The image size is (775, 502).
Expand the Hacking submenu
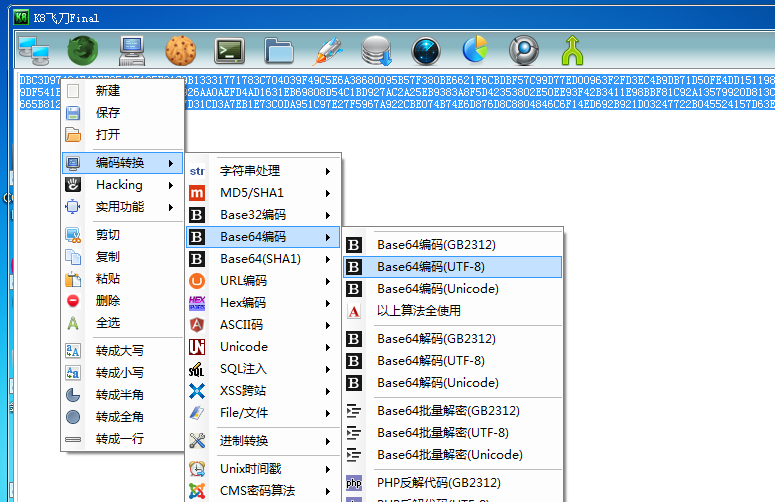[120, 185]
